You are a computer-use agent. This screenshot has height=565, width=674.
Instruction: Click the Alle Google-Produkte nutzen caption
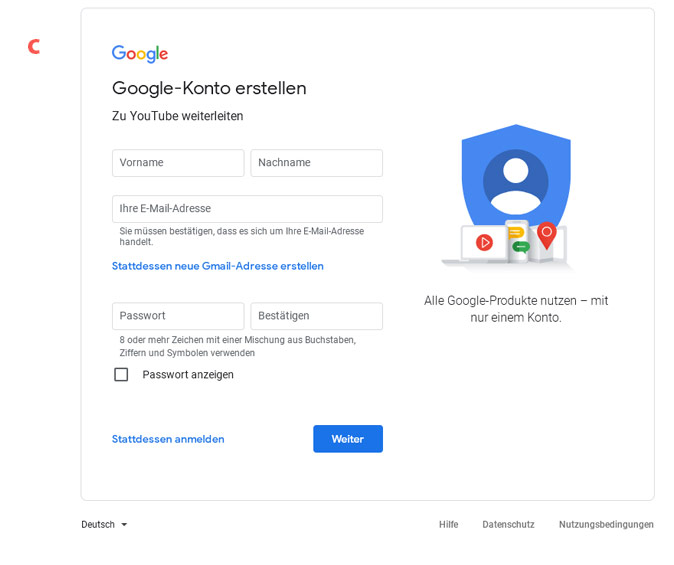pos(516,308)
